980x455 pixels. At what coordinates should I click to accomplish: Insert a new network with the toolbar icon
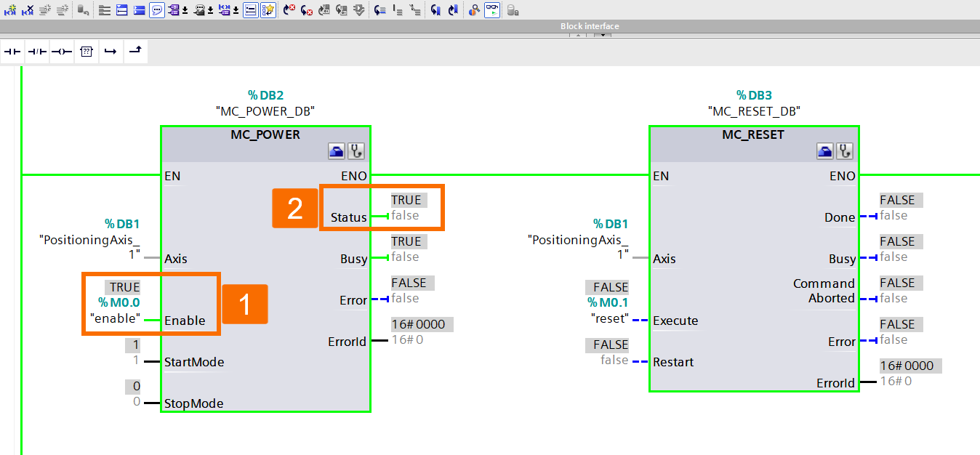click(x=9, y=9)
